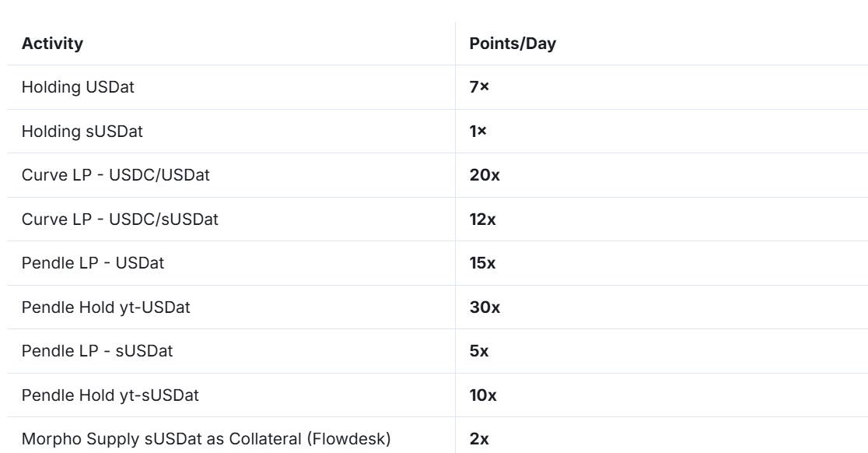
Task: Click the 5x points value
Action: [479, 352]
